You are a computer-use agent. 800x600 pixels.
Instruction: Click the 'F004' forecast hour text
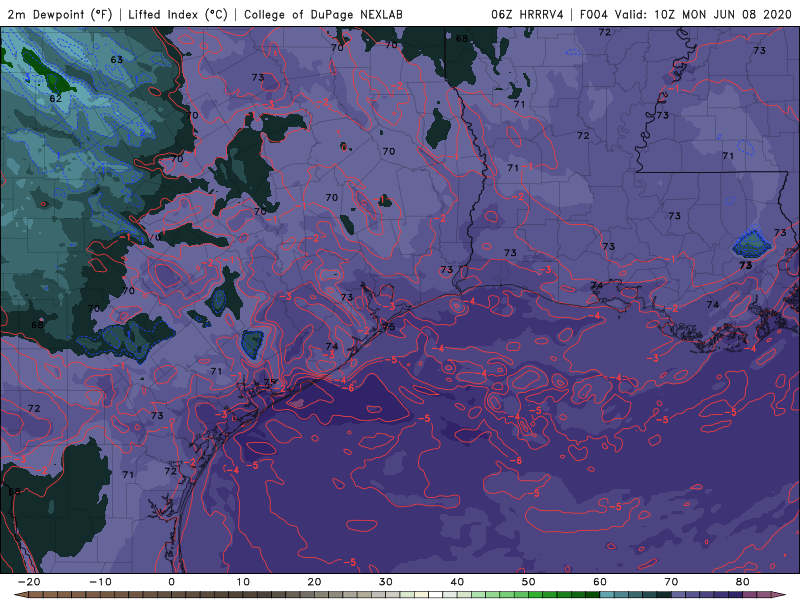594,15
